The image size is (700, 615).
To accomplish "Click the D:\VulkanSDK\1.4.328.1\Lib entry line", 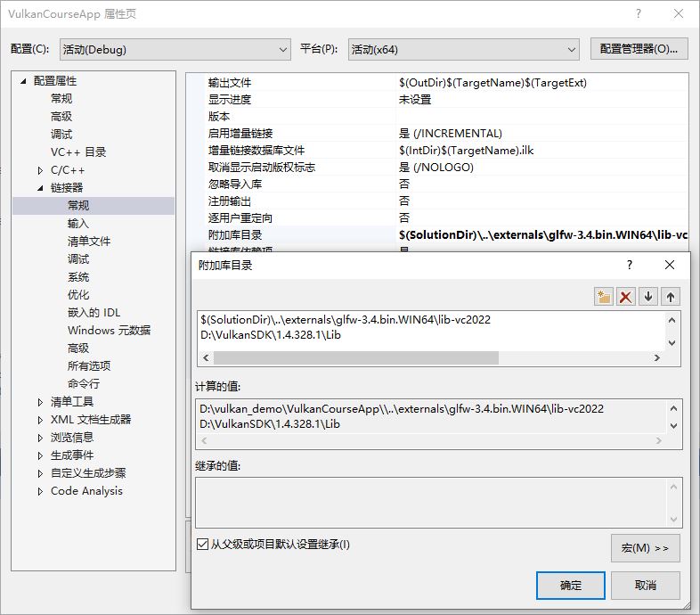I will tap(271, 335).
